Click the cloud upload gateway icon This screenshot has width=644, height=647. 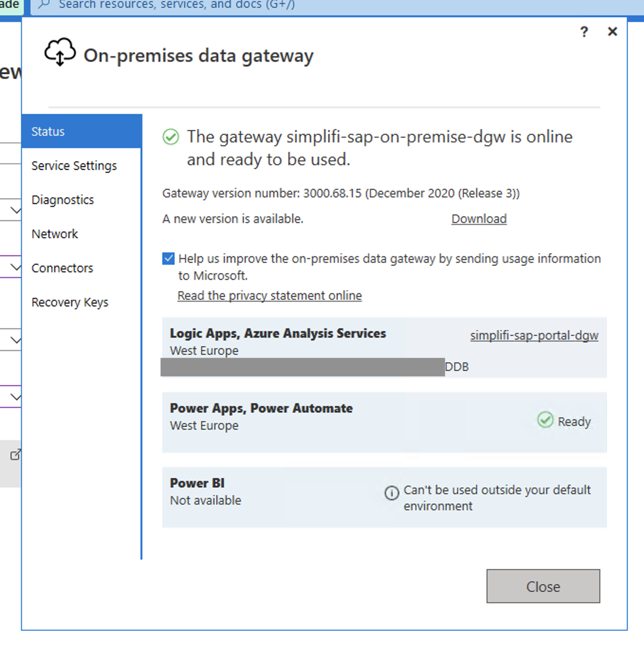pyautogui.click(x=60, y=52)
